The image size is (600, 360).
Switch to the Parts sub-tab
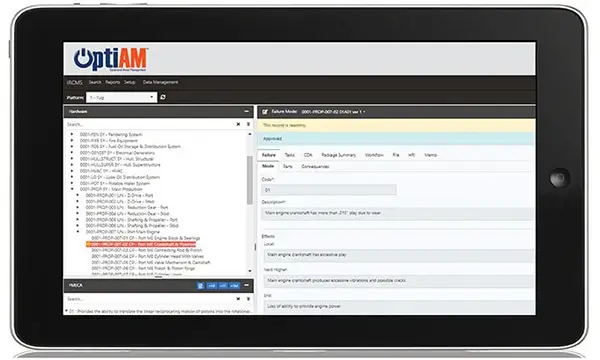point(287,166)
